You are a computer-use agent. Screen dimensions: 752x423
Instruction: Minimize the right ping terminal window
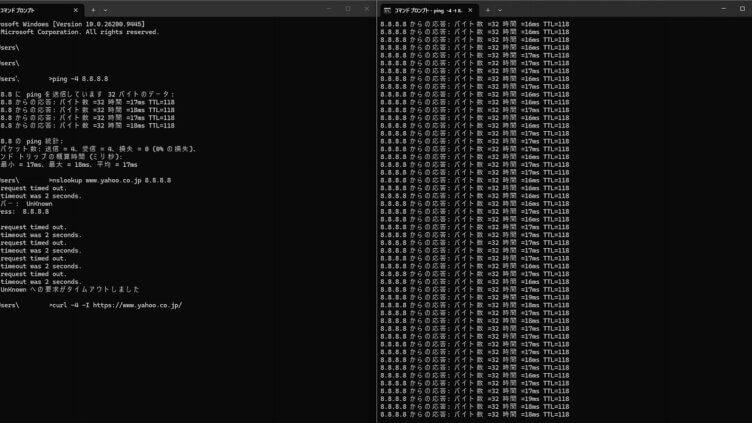tap(724, 9)
